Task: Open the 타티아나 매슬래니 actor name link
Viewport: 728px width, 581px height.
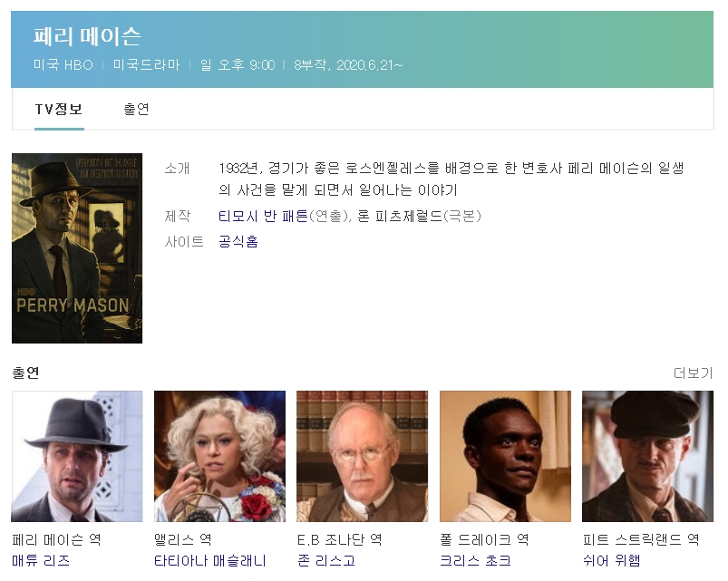Action: click(210, 561)
